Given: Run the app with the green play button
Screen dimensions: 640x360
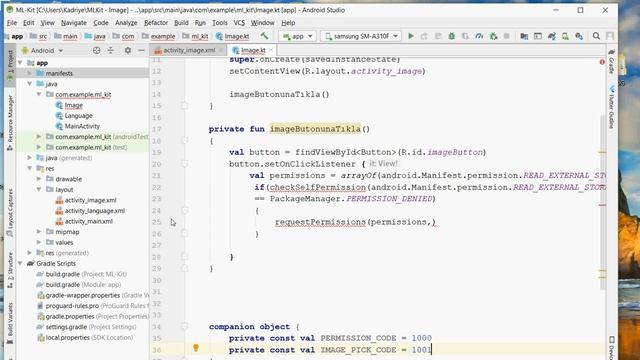Looking at the screenshot, I should tap(411, 36).
